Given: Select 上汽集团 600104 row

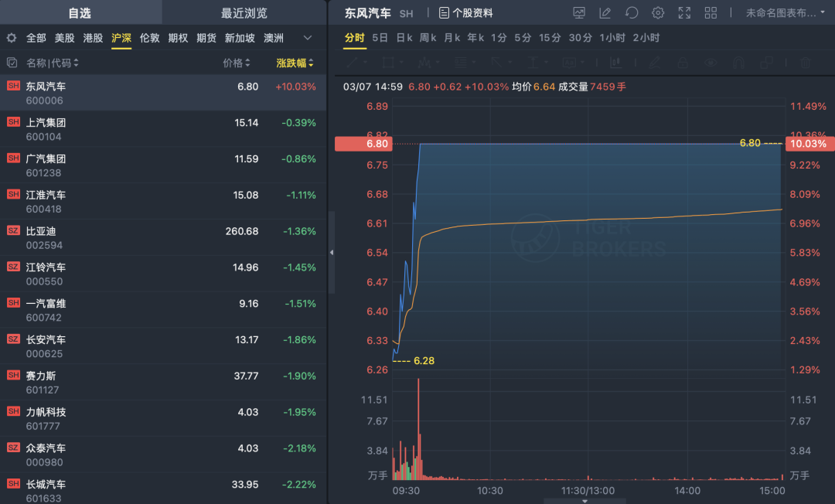Looking at the screenshot, I should 163,129.
